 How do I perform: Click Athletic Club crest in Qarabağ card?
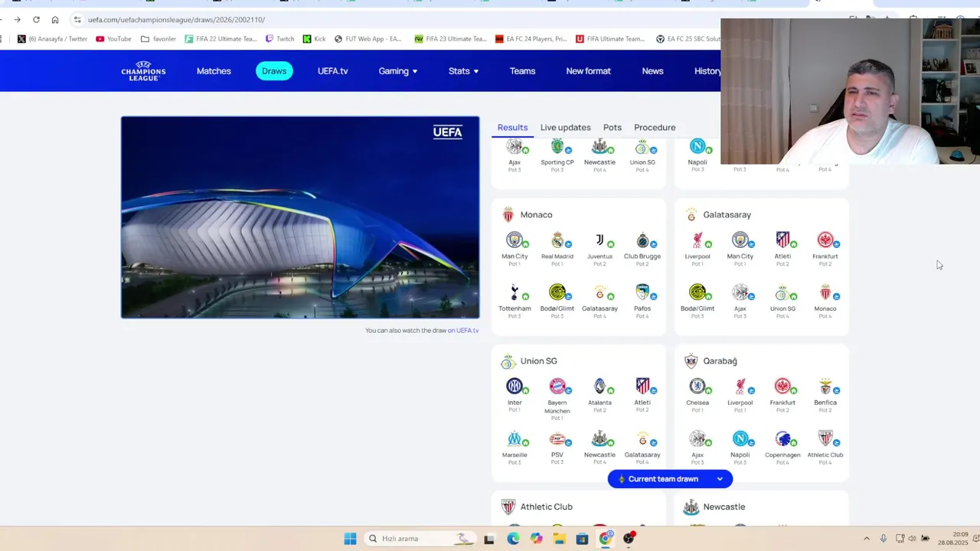click(x=825, y=439)
